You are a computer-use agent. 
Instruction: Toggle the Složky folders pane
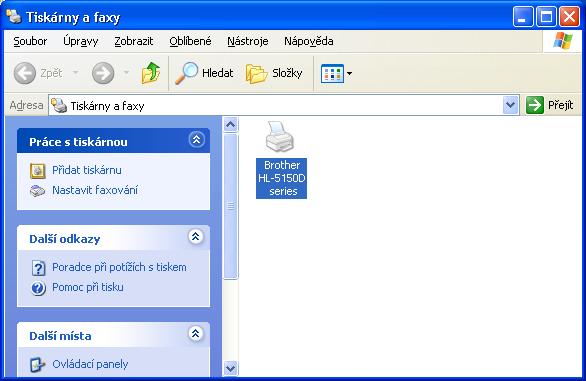(274, 73)
